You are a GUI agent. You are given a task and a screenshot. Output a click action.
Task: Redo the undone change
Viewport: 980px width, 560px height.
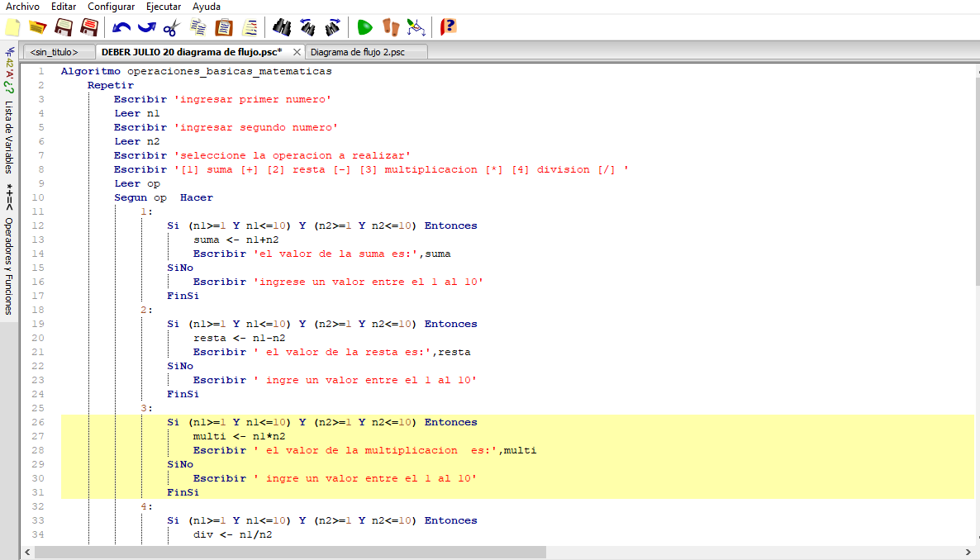pos(148,26)
